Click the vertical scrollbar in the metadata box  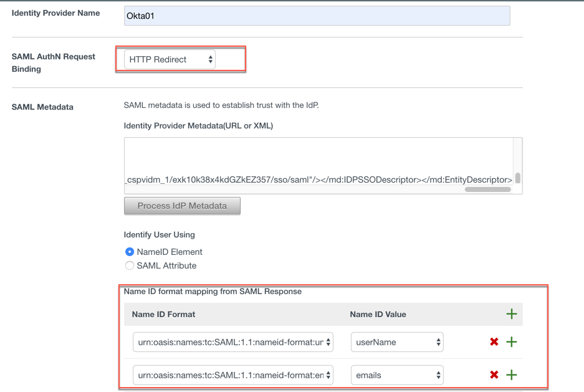[517, 178]
